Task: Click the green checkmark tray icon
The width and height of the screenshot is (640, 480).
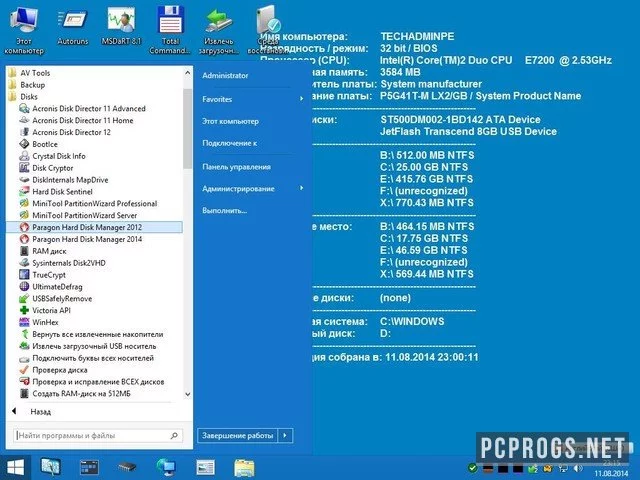Action: 472,468
